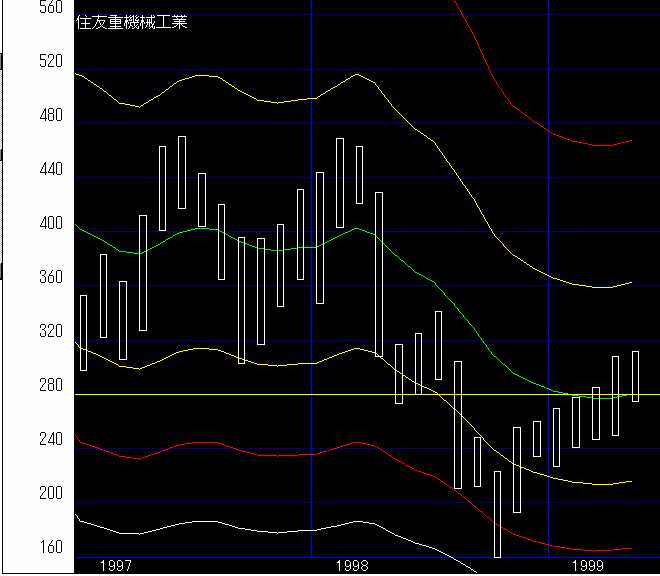This screenshot has height=576, width=660.
Task: Click the 320 price axis label
Action: (x=50, y=332)
